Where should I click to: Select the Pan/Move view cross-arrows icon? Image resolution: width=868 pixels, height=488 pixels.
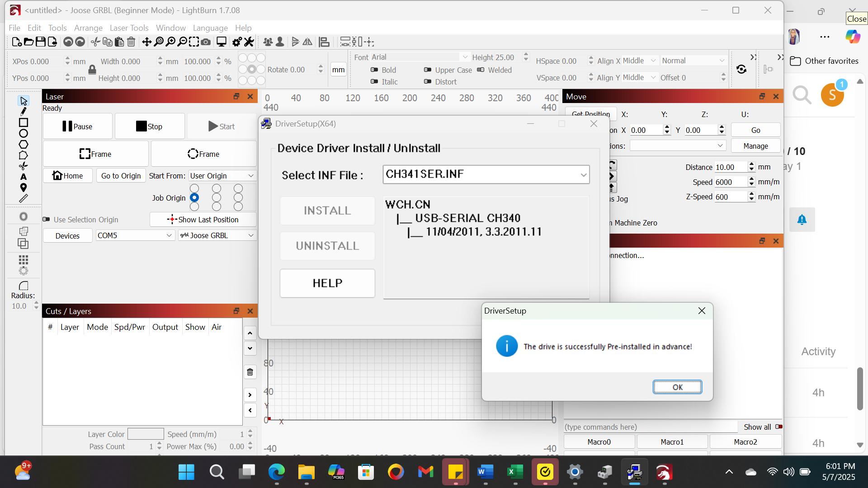click(x=147, y=42)
